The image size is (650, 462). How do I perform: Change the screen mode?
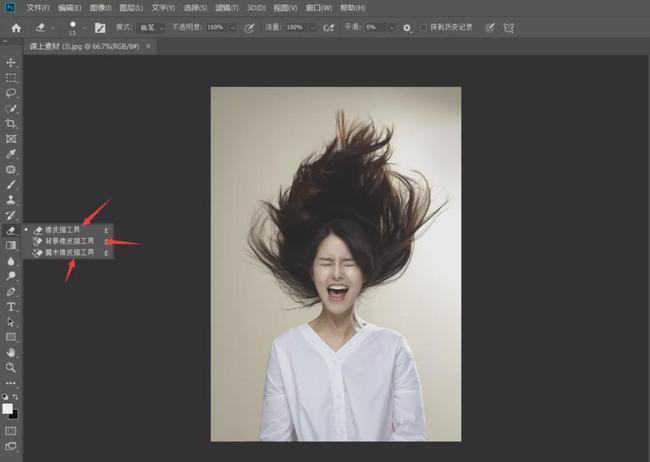[x=11, y=447]
